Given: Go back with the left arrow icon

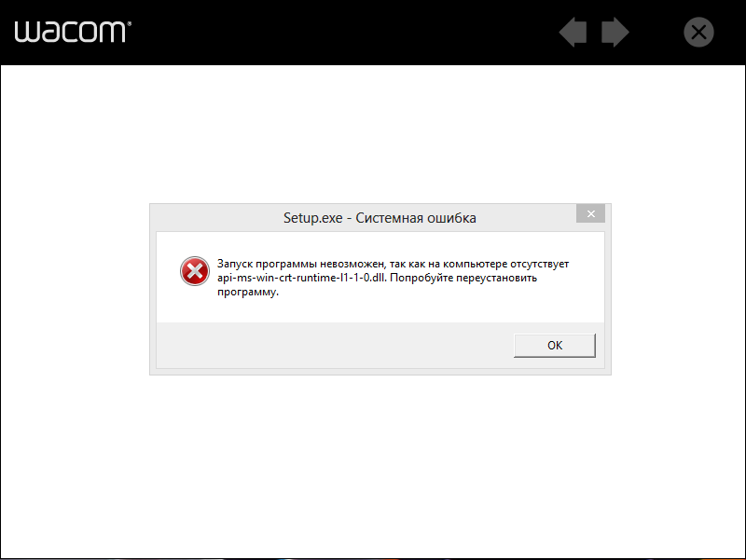Looking at the screenshot, I should point(573,33).
